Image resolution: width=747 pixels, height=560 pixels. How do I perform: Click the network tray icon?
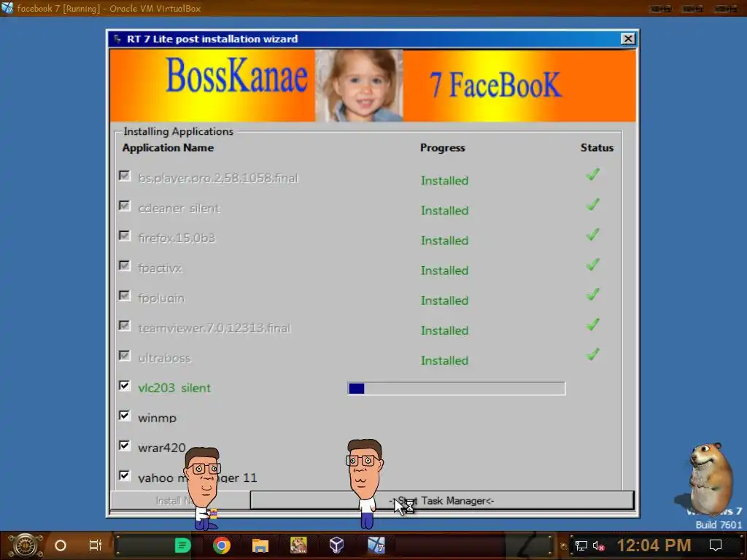pyautogui.click(x=581, y=545)
